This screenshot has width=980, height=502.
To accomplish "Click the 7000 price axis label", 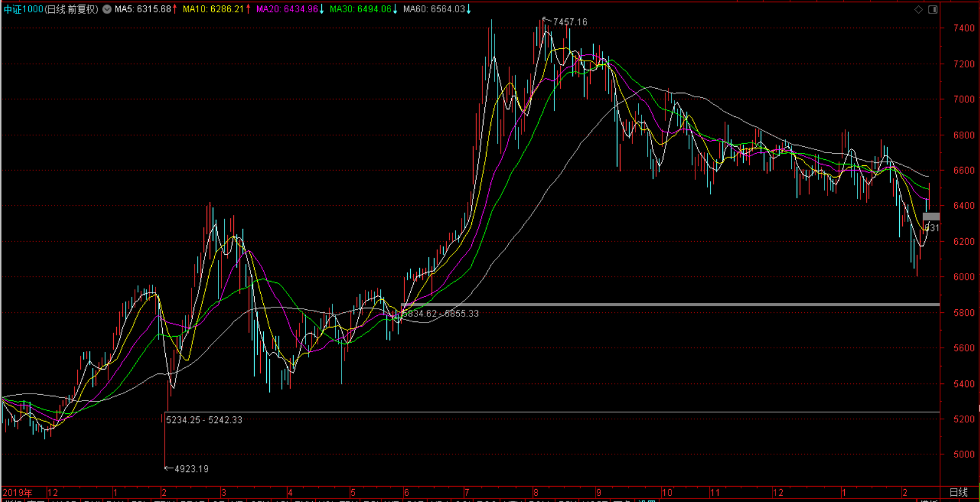I will pyautogui.click(x=964, y=99).
